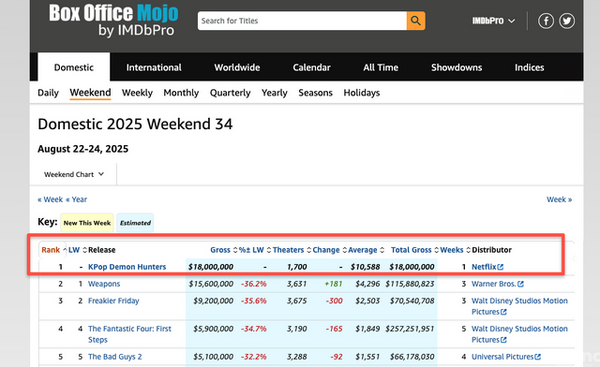The height and width of the screenshot is (367, 600).
Task: Expand the IMDbPro dropdown menu
Action: pyautogui.click(x=493, y=21)
